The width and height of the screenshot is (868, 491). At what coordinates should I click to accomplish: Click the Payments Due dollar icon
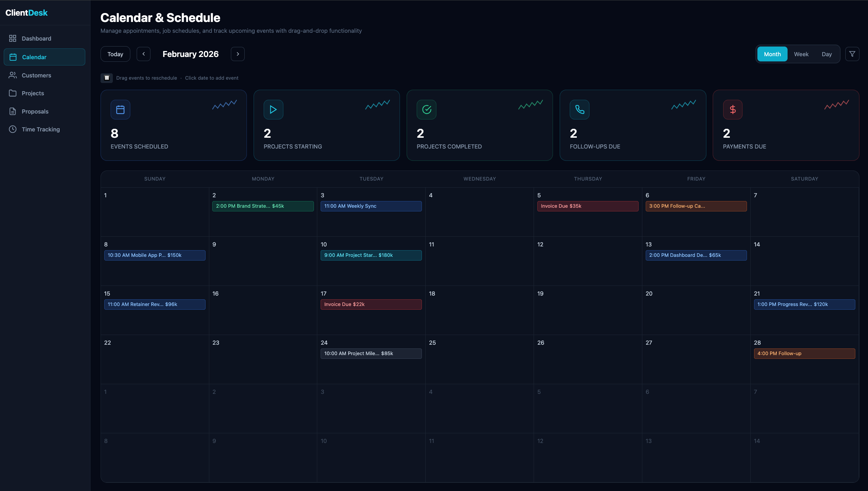(x=732, y=109)
